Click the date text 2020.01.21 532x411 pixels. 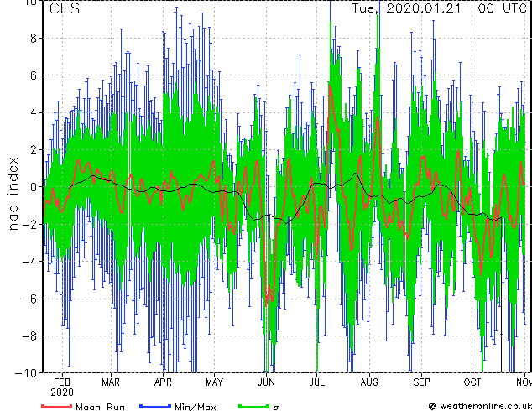(x=424, y=8)
